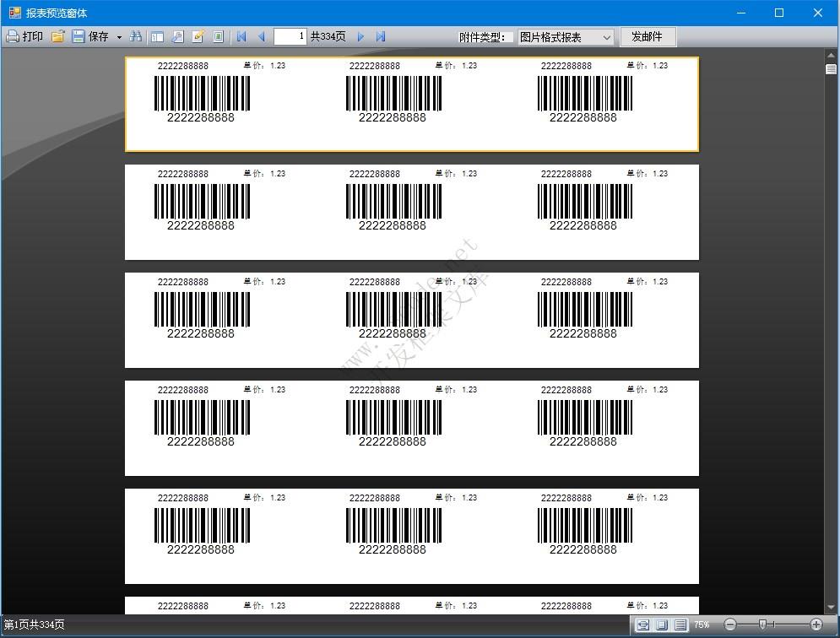Switch to page-width view mode in status bar
The image size is (840, 638).
click(642, 624)
